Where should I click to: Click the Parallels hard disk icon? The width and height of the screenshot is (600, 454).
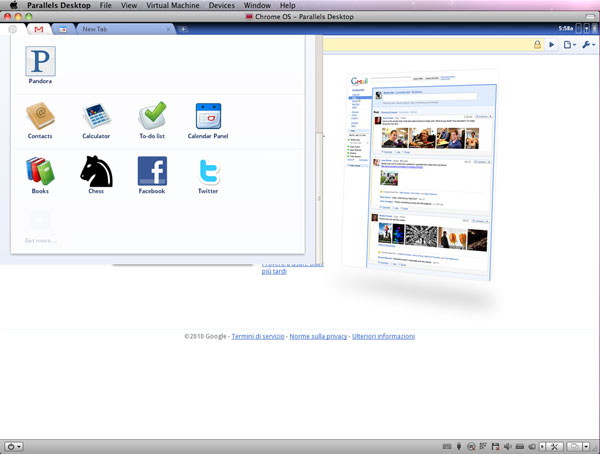[520, 446]
